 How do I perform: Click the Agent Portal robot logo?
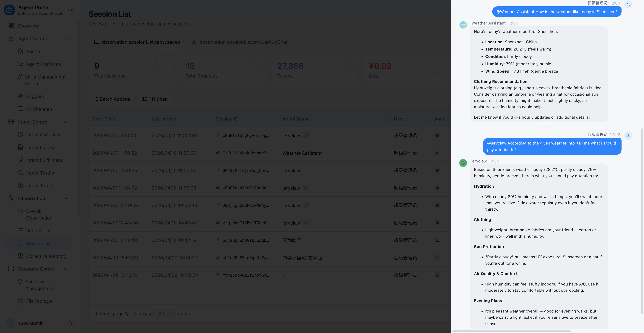click(10, 10)
